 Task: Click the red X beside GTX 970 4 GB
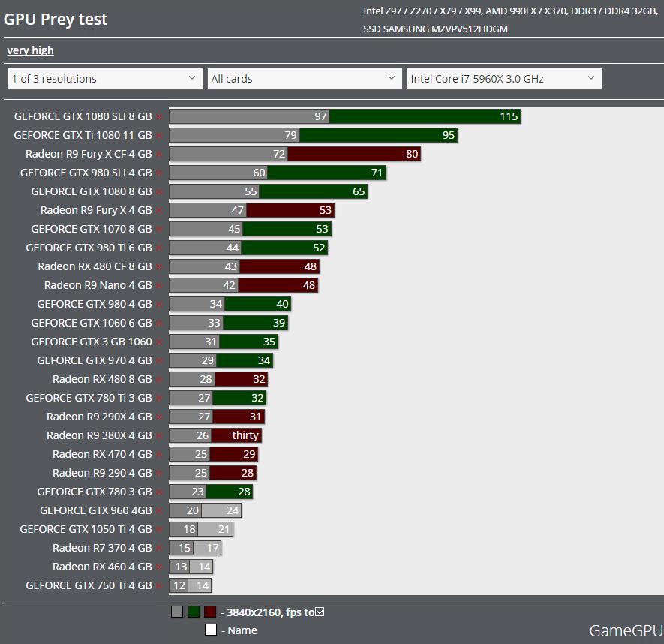[x=159, y=360]
